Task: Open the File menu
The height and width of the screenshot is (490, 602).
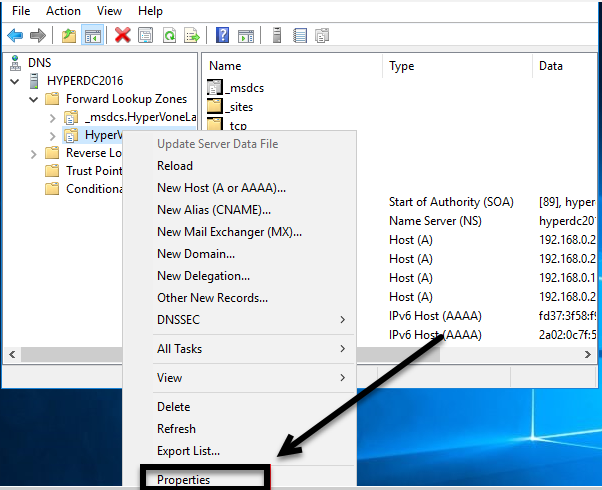Action: click(21, 11)
